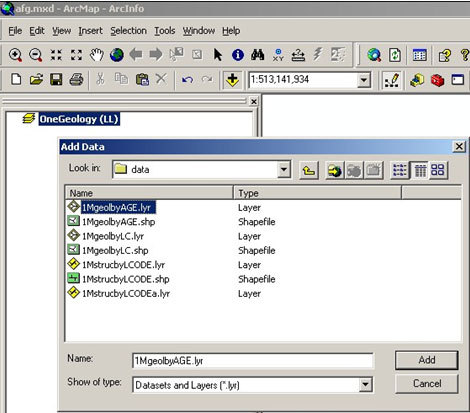Screen dimensions: 470x413
Task: Select 1MstrucbyLCODE.shp shapefile
Action: pos(126,279)
